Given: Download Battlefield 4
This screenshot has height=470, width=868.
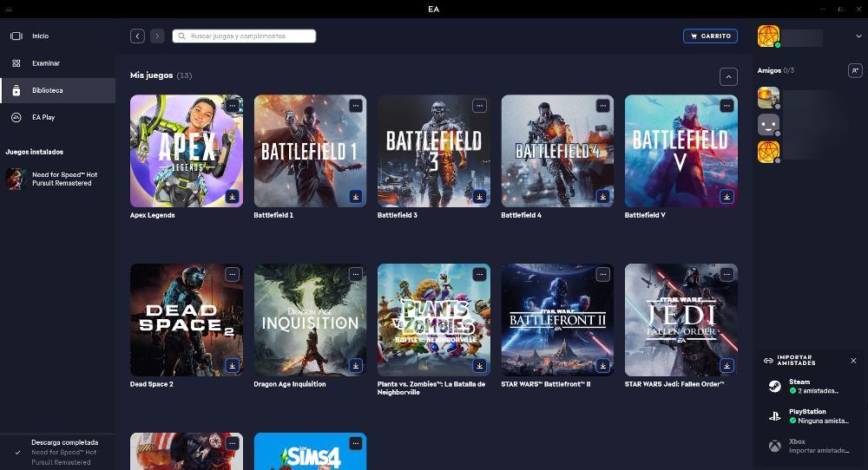Looking at the screenshot, I should coord(603,196).
